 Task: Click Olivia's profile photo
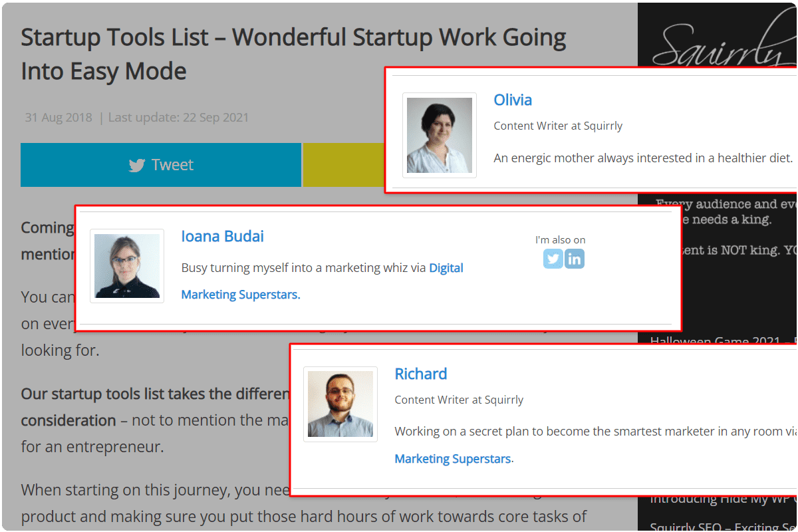(x=440, y=135)
